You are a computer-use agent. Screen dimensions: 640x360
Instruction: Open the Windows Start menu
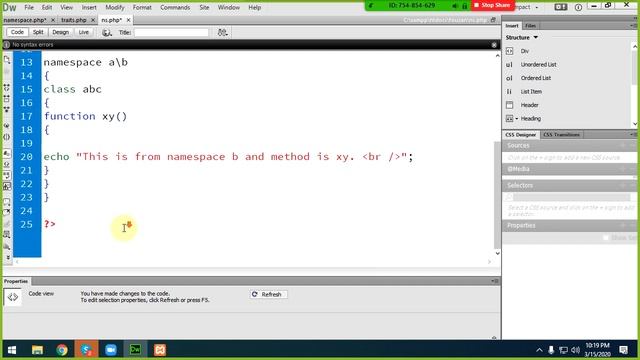pos(12,350)
